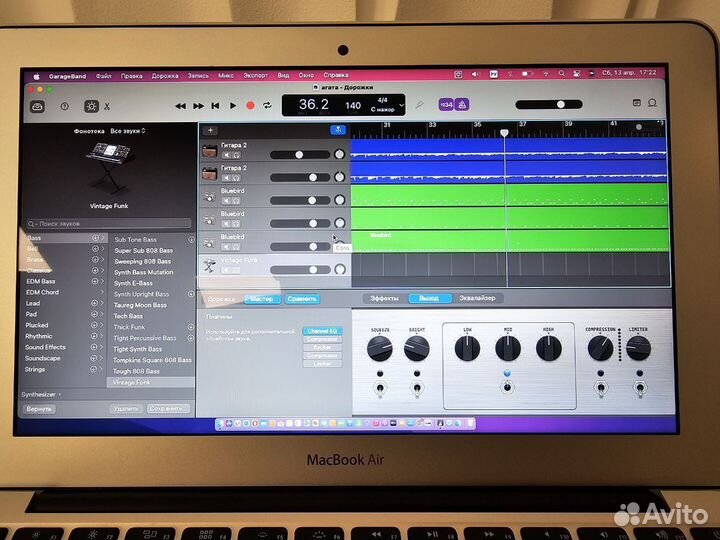This screenshot has height=540, width=720.
Task: Click the LOW equalizer knob
Action: tap(467, 348)
